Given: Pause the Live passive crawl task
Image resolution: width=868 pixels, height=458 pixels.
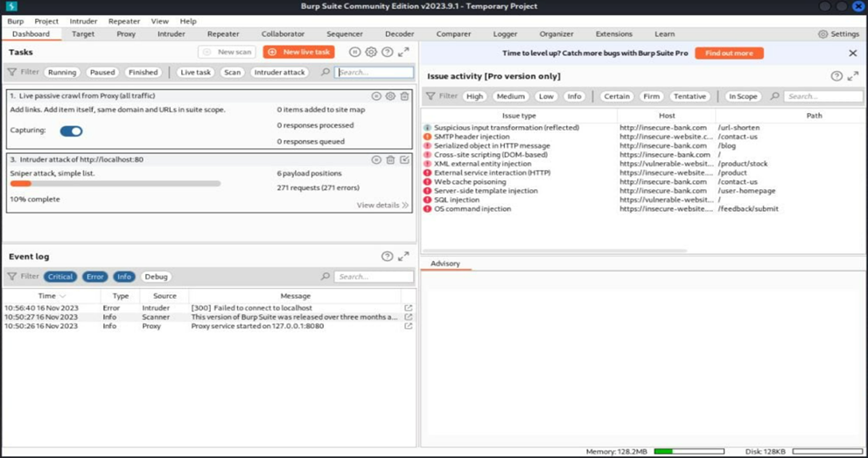Looking at the screenshot, I should point(376,95).
